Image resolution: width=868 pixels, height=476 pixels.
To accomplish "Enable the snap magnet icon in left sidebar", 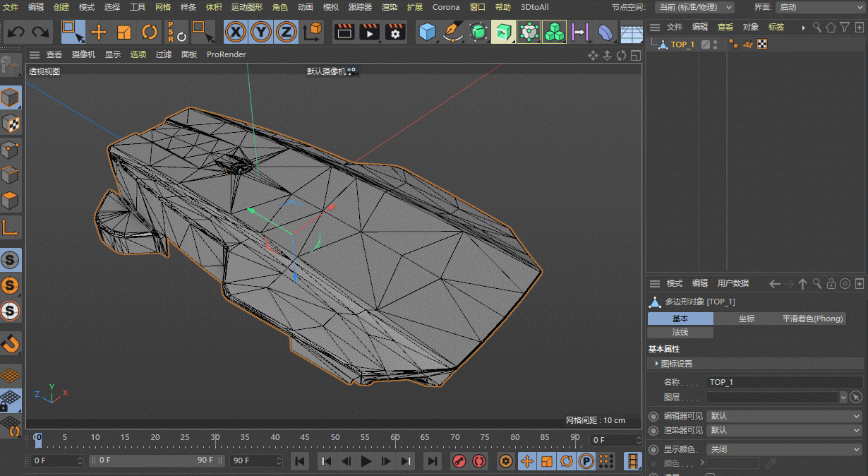I will point(11,344).
